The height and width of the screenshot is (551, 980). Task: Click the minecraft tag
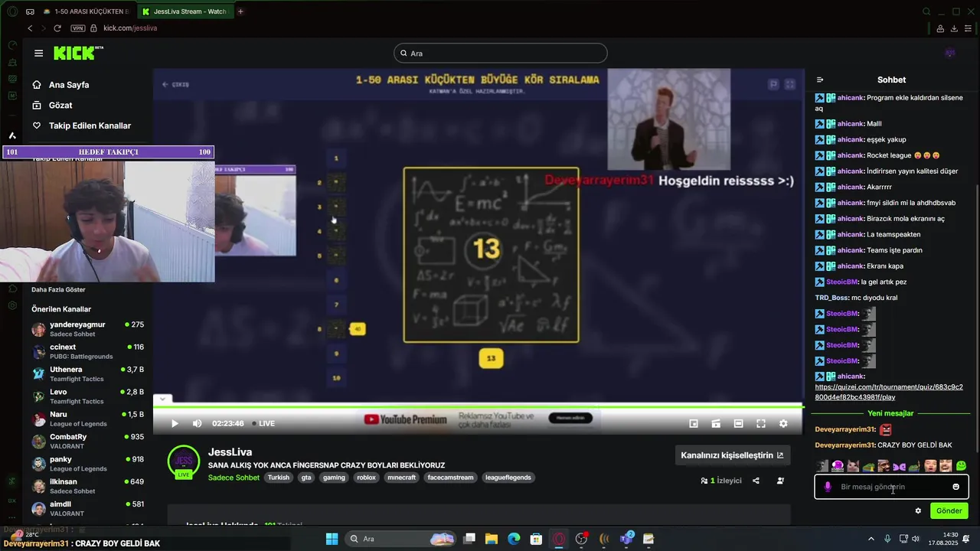point(401,478)
